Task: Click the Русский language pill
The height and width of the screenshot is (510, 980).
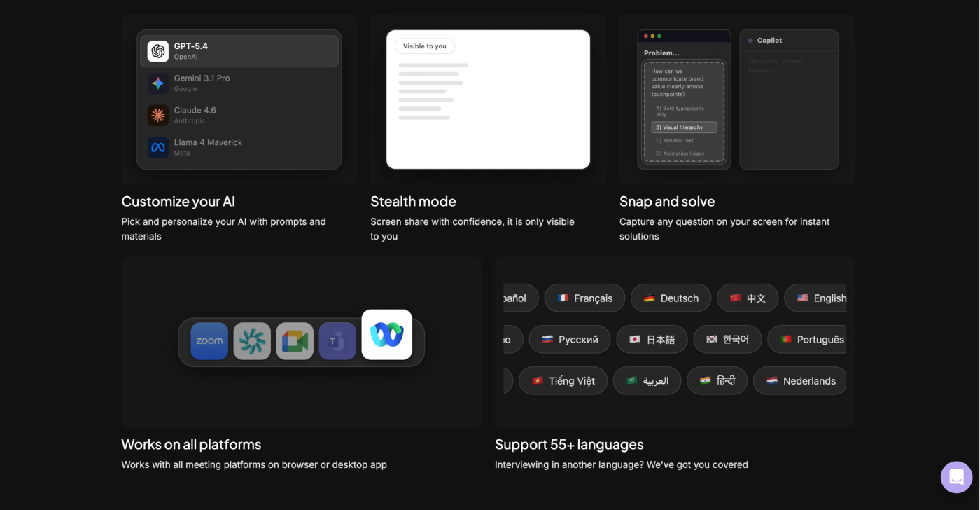Action: pyautogui.click(x=570, y=339)
